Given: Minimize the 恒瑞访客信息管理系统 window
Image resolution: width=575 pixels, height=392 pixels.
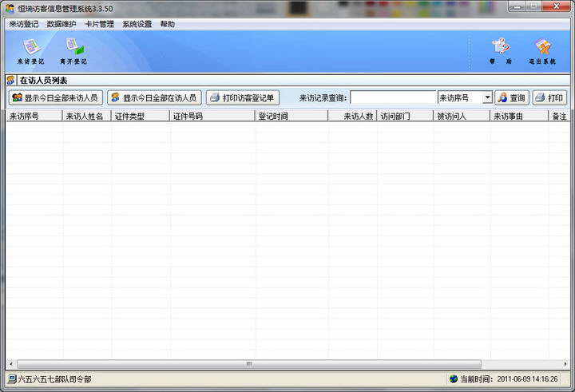Looking at the screenshot, I should (517, 6).
